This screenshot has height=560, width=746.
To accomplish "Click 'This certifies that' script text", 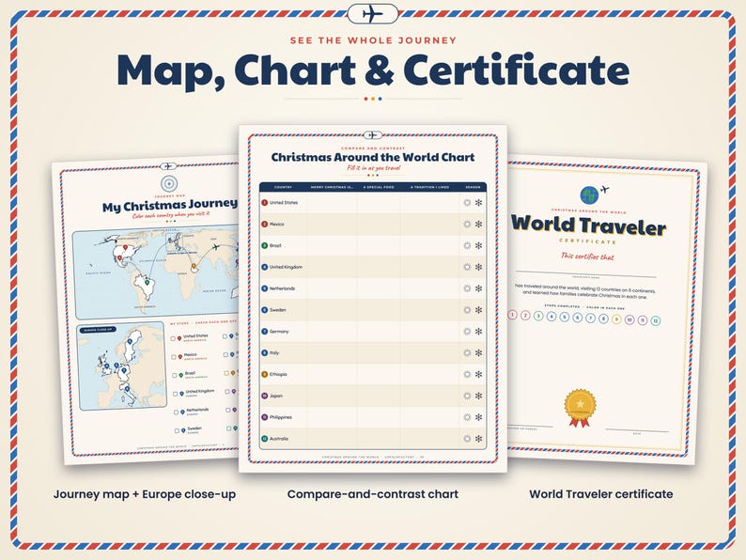I will pos(587,257).
